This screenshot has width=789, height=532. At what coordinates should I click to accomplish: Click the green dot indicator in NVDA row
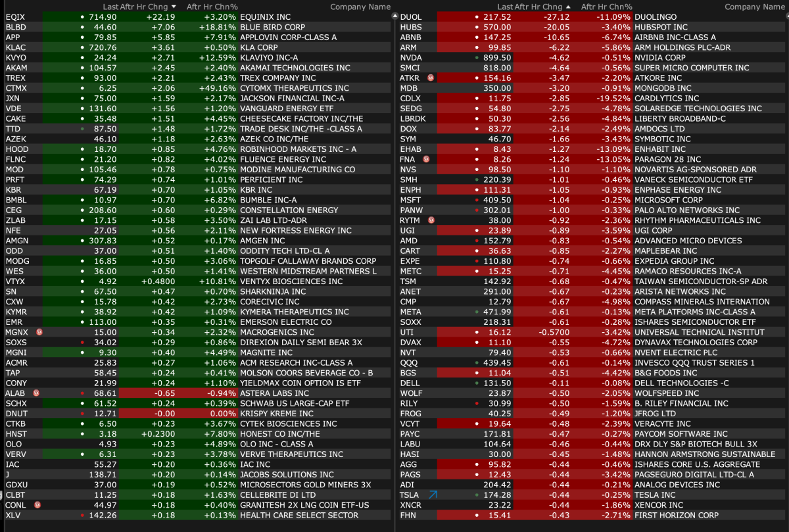pos(476,57)
